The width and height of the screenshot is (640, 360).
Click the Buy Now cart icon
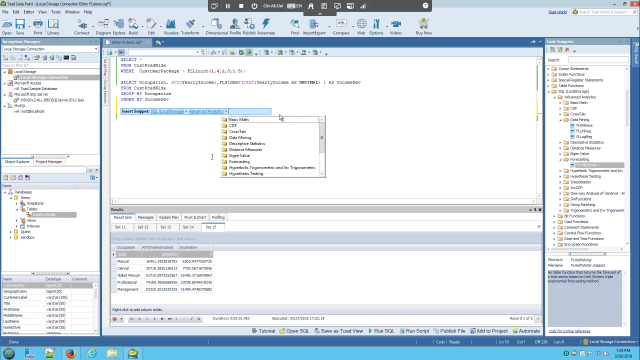pos(424,27)
